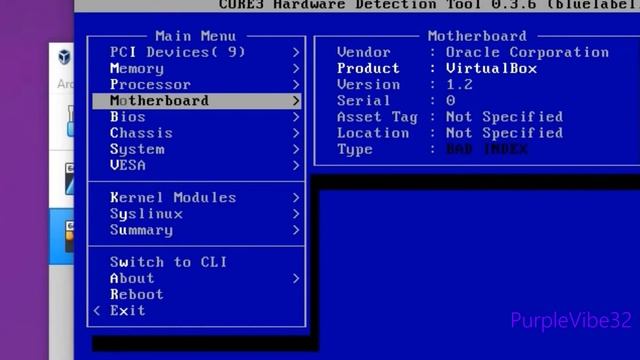Click the Motherboard panel title
The width and height of the screenshot is (640, 360).
(477, 36)
